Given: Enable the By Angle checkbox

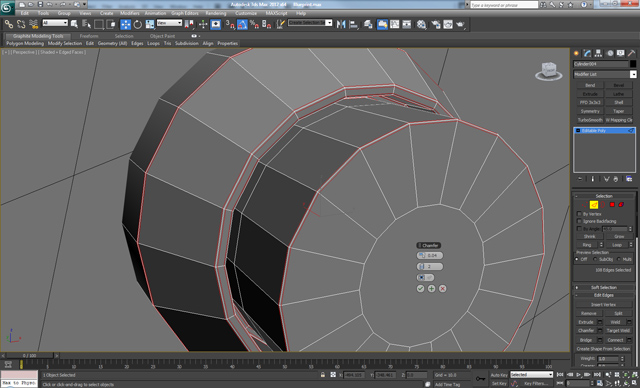Looking at the screenshot, I should (x=579, y=228).
